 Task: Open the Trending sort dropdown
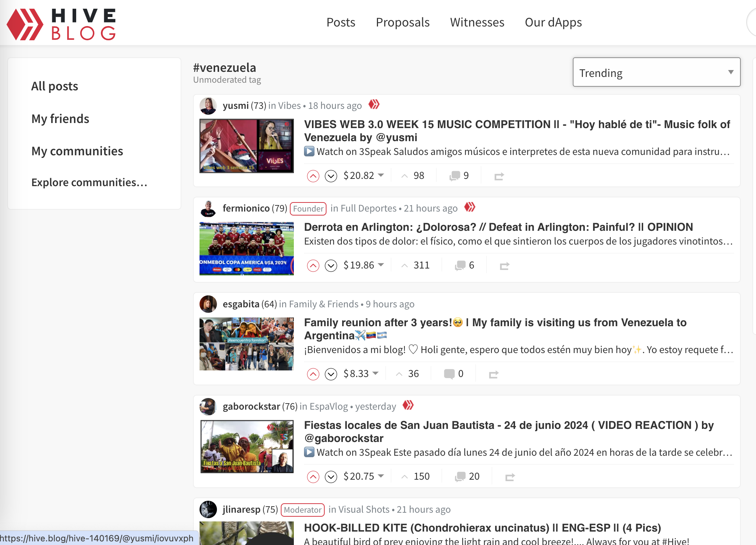click(x=657, y=72)
